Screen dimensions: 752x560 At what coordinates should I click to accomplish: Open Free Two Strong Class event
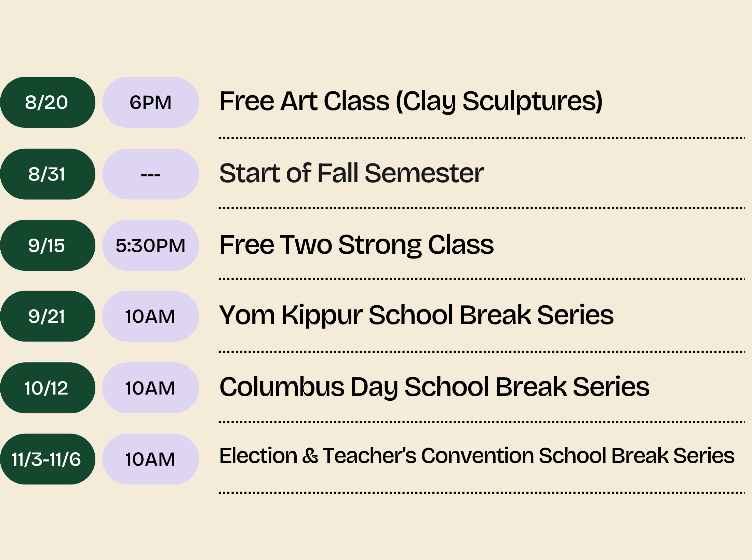[x=357, y=245]
